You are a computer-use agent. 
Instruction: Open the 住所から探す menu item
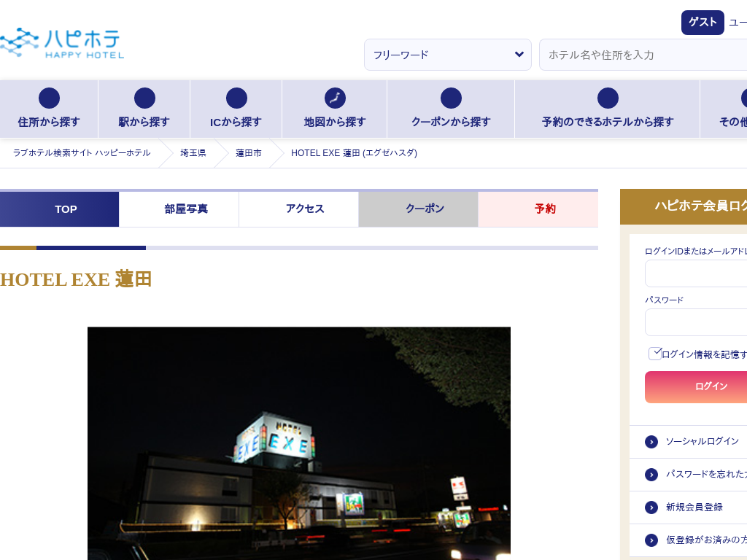click(x=49, y=109)
